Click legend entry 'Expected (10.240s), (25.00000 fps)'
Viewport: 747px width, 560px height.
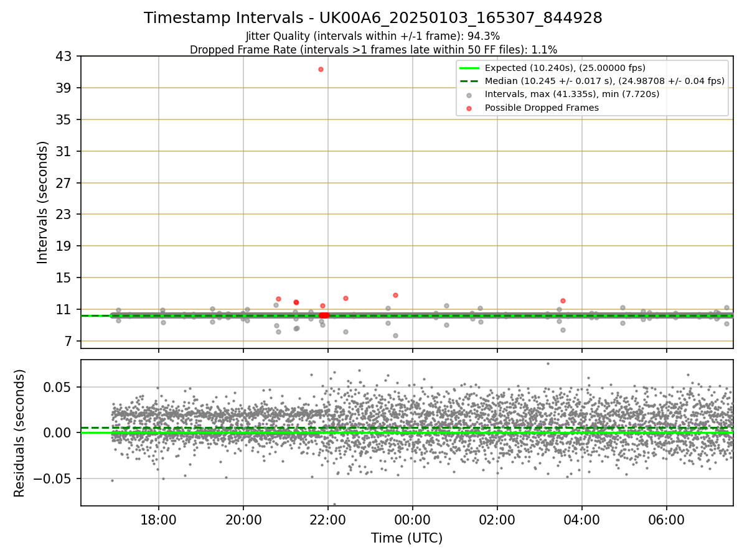565,68
